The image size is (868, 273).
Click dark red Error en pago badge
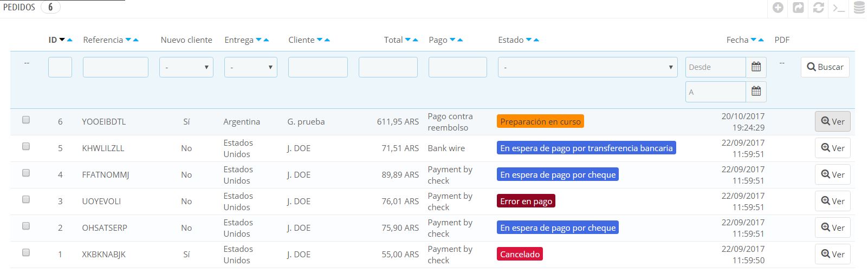coord(526,201)
